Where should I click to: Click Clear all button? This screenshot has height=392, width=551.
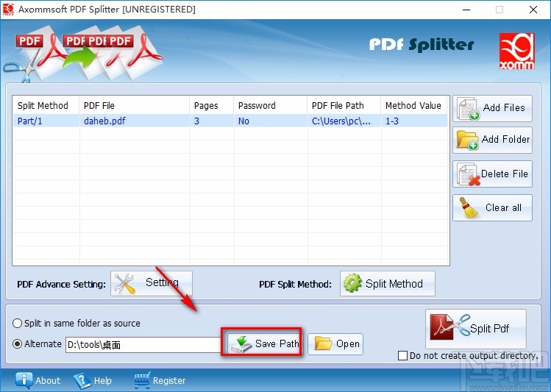click(492, 207)
